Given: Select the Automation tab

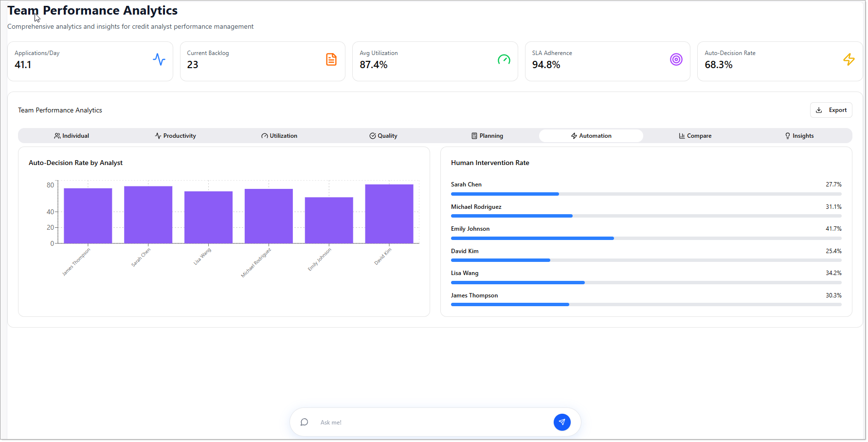Looking at the screenshot, I should point(591,136).
